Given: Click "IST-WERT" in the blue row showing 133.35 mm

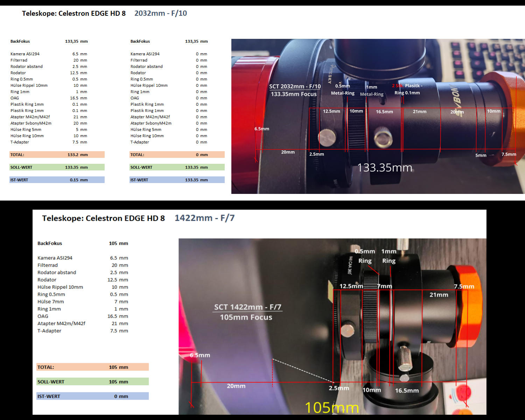Looking at the screenshot, I should click(x=139, y=180).
